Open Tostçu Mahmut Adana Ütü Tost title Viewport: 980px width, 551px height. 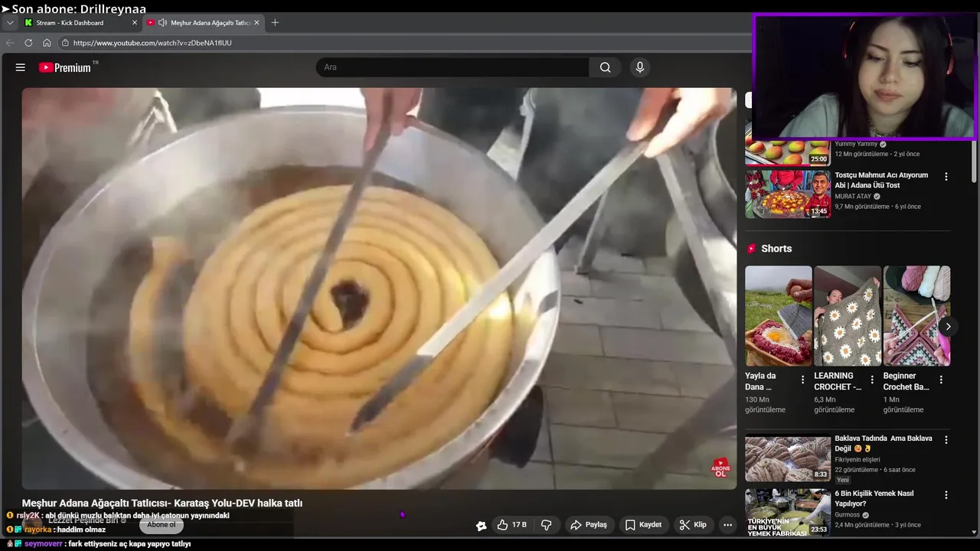(881, 180)
